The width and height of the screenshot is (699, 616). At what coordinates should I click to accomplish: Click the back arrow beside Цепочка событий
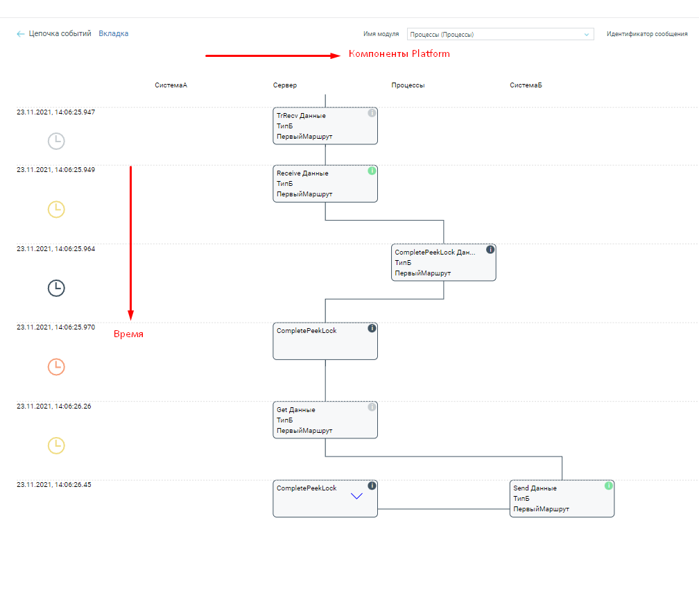(21, 34)
